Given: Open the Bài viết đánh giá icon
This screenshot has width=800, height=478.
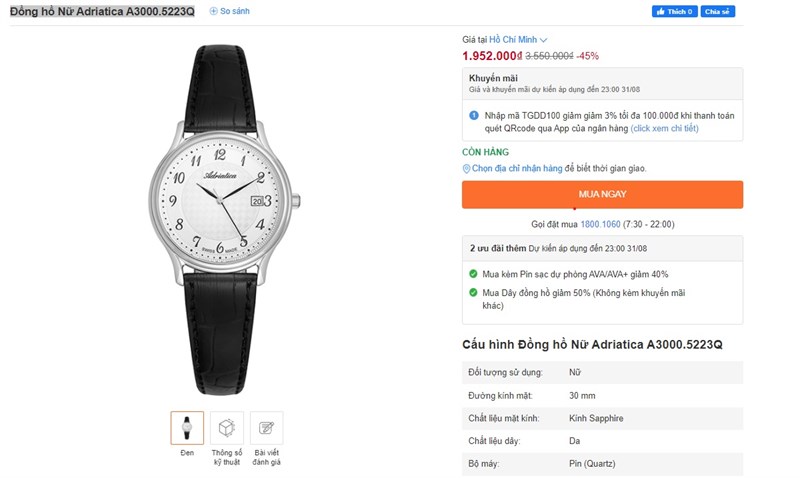Looking at the screenshot, I should (x=266, y=427).
